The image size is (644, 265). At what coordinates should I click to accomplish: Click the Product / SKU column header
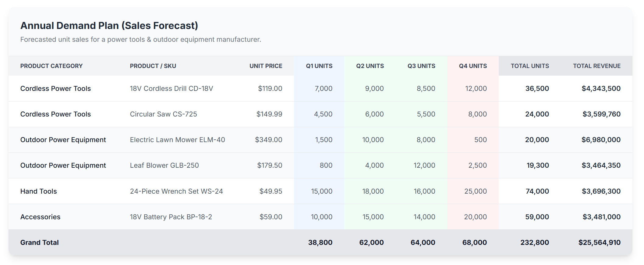tap(153, 66)
